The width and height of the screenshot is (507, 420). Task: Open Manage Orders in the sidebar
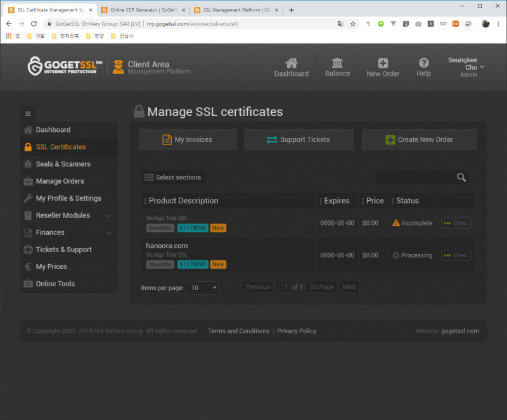[x=69, y=181]
